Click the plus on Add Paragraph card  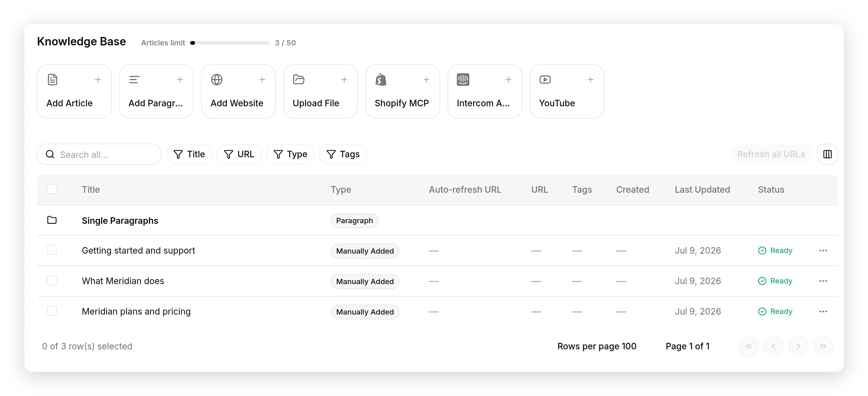tap(180, 80)
